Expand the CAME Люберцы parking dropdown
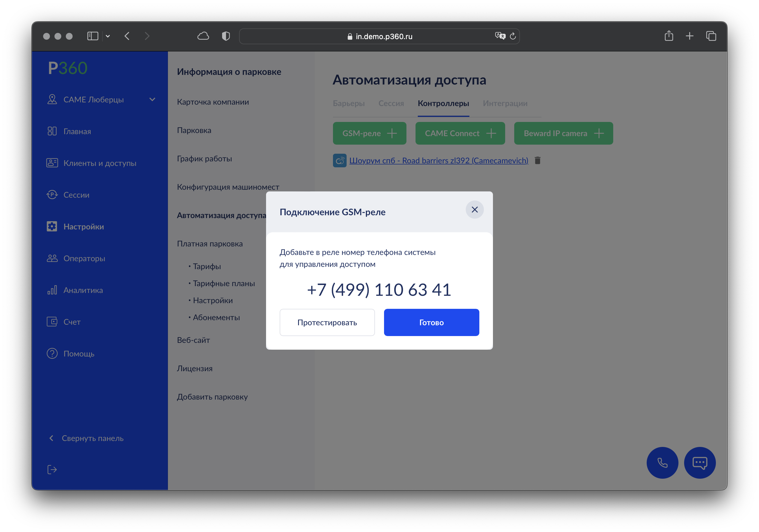Screen dimensions: 759x532 [x=152, y=100]
